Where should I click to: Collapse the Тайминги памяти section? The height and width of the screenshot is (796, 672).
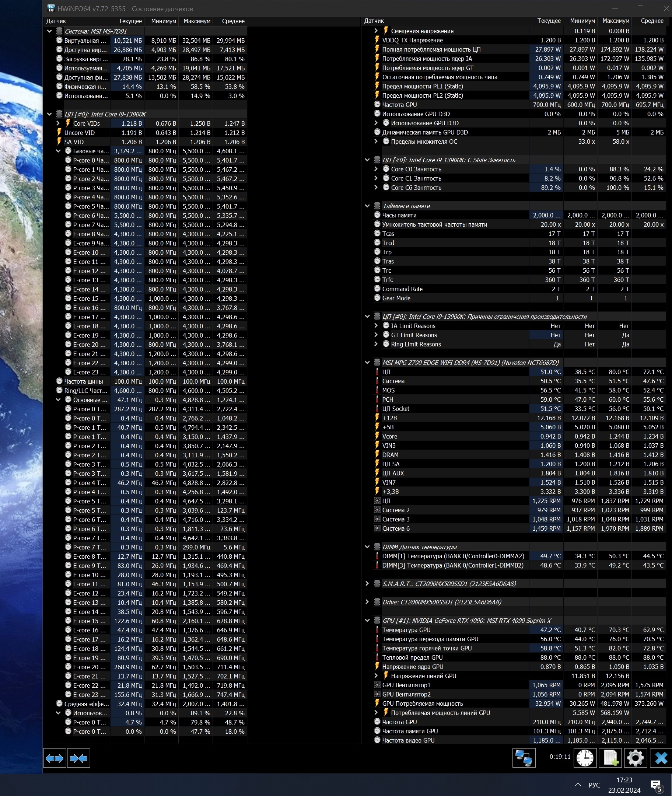tap(367, 206)
